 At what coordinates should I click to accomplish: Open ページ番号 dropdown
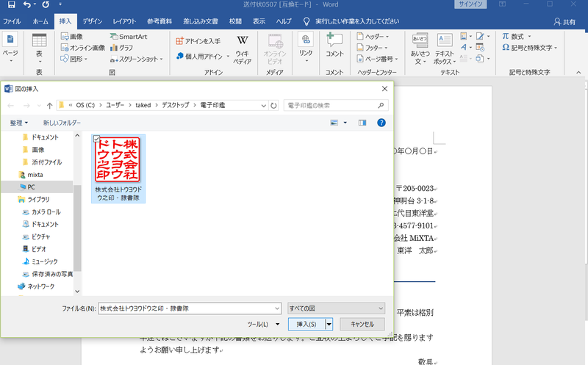click(x=377, y=59)
